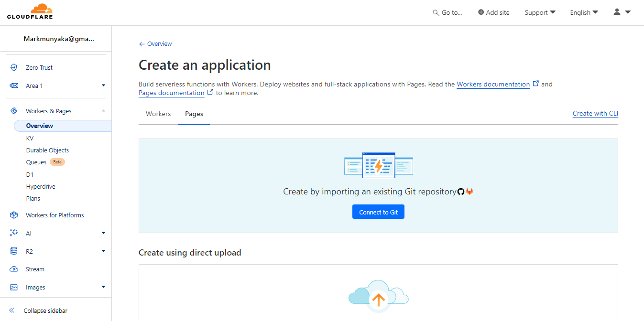This screenshot has height=321, width=644.
Task: Click the Stream icon in the sidebar
Action: 13,269
